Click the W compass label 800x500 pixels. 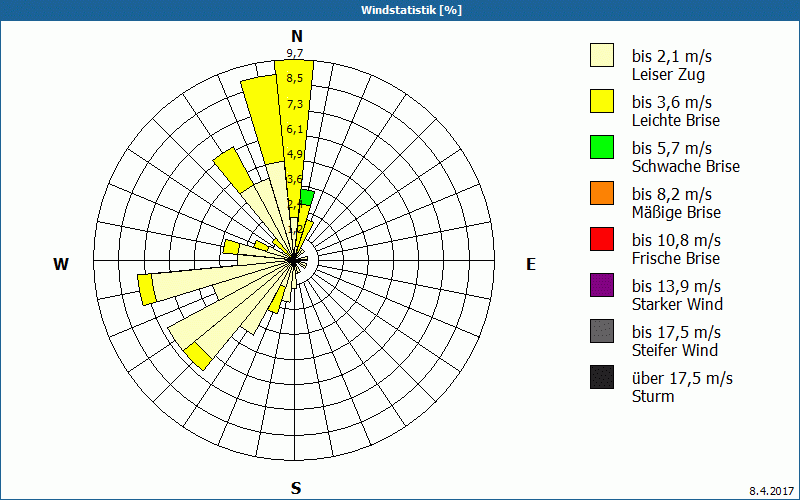(x=61, y=264)
